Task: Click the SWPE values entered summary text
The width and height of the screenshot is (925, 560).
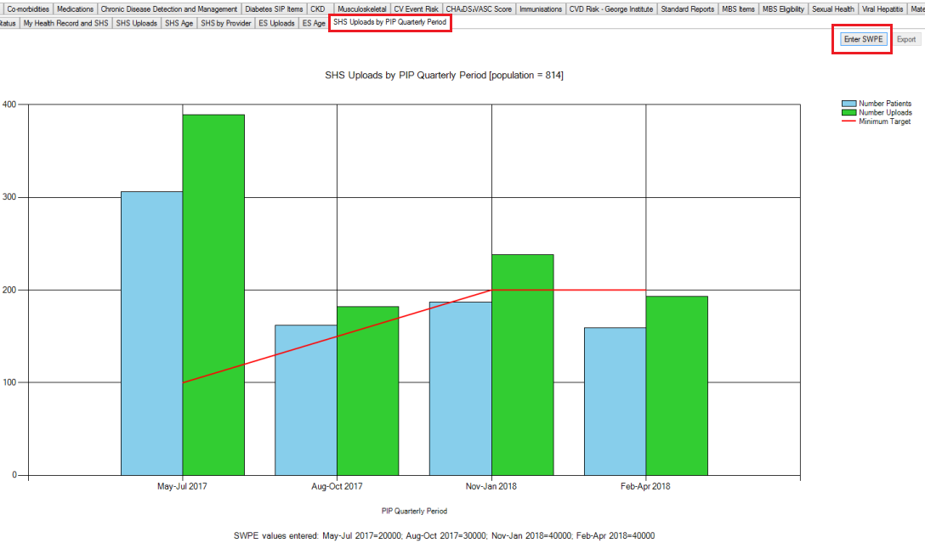Action: [444, 536]
